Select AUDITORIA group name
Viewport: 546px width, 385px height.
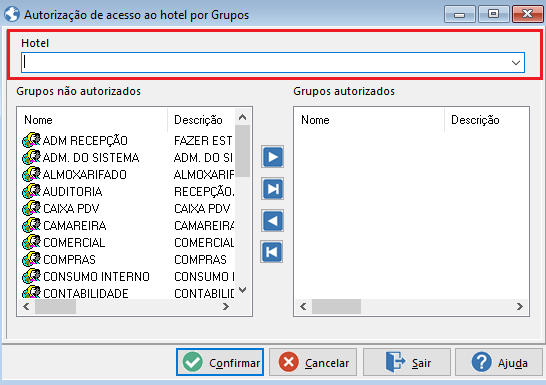pos(72,192)
